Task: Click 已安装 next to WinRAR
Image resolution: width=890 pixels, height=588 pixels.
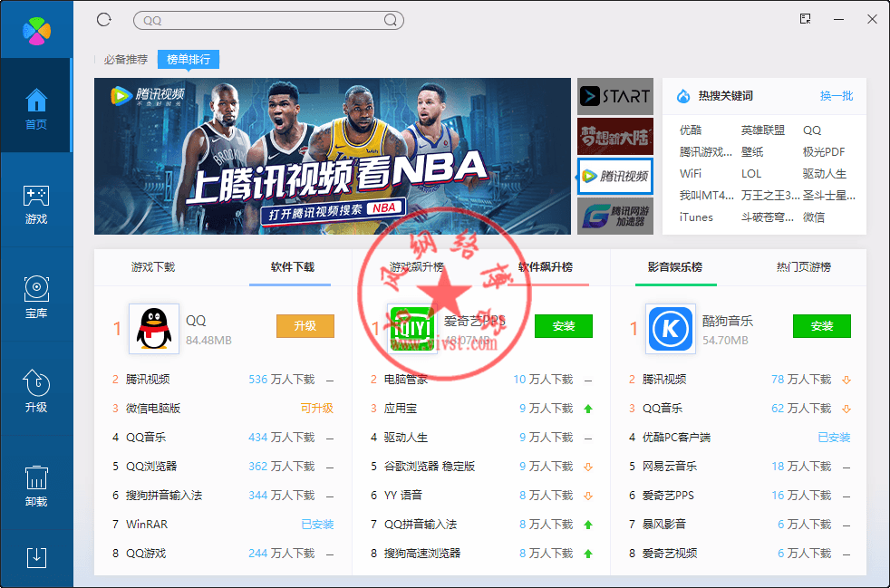Action: [317, 524]
